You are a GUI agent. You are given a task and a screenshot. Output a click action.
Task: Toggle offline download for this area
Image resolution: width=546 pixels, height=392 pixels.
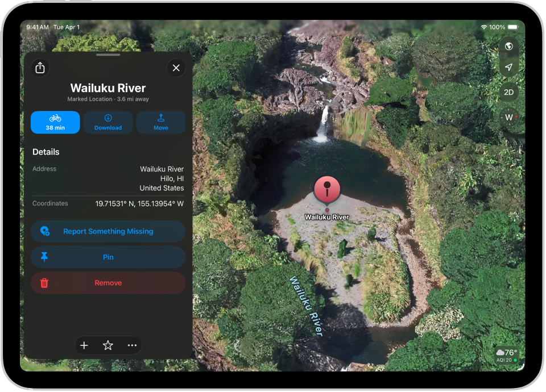(108, 122)
